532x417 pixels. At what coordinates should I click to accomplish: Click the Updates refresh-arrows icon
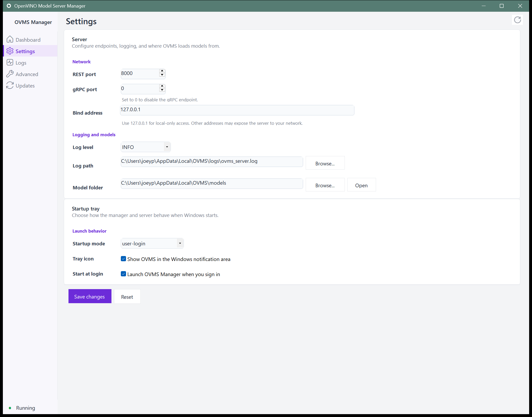10,85
